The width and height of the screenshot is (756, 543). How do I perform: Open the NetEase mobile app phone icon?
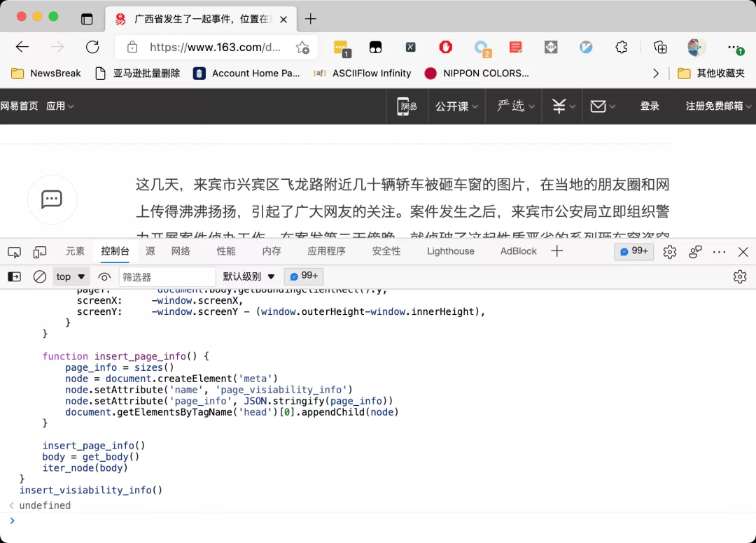[x=407, y=106]
